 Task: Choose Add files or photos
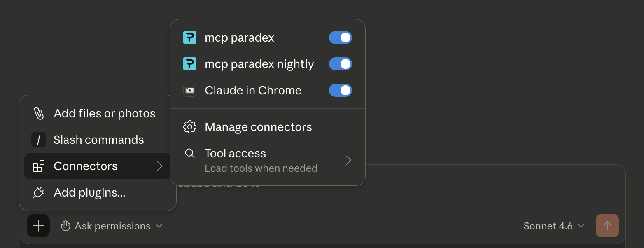[x=105, y=113]
